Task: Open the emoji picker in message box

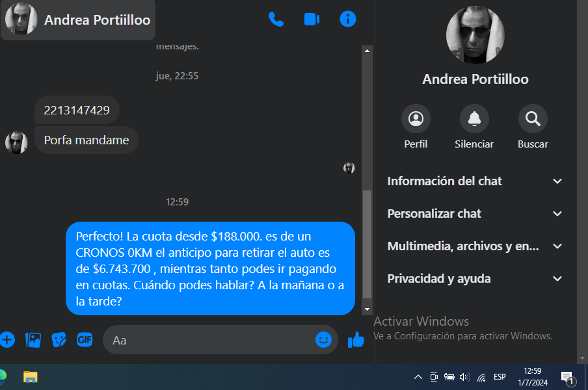Action: click(323, 340)
